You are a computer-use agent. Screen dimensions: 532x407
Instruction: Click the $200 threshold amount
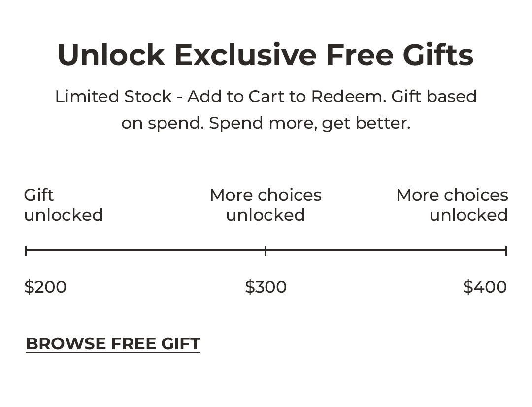pyautogui.click(x=45, y=287)
